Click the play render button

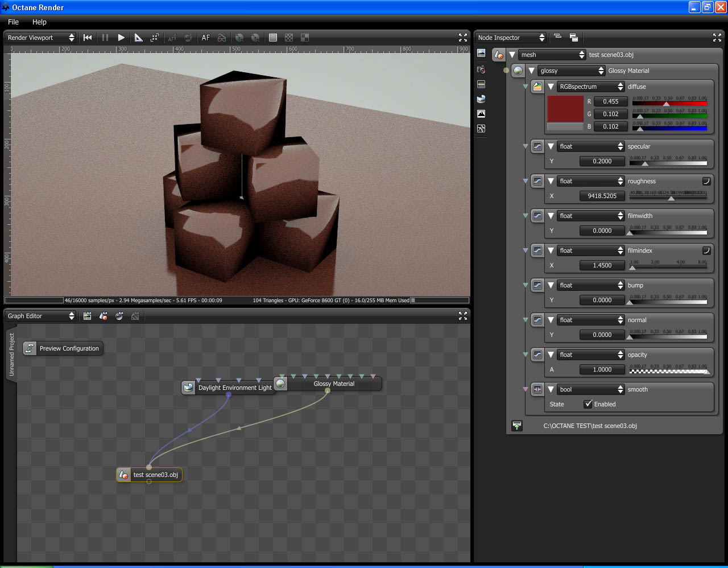click(x=121, y=38)
